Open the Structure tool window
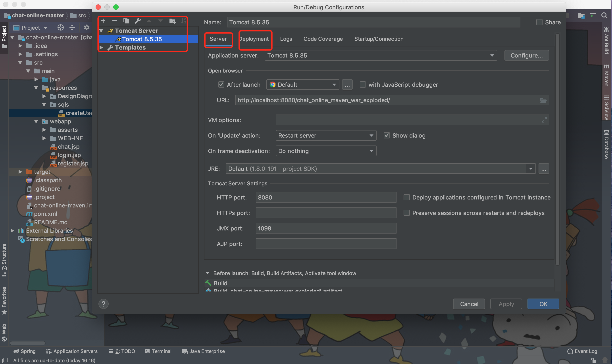Screen dimensions: 612x364 tap(4, 260)
